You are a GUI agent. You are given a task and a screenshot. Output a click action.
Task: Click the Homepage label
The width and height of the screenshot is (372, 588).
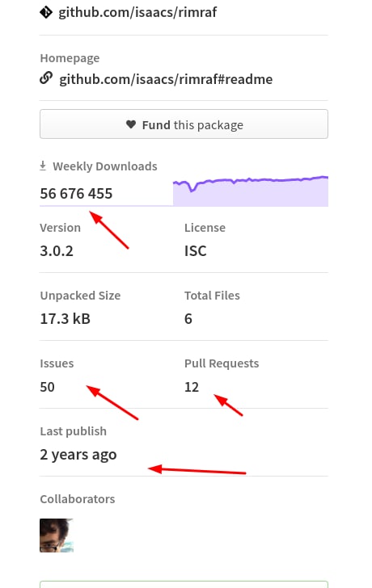(x=70, y=58)
